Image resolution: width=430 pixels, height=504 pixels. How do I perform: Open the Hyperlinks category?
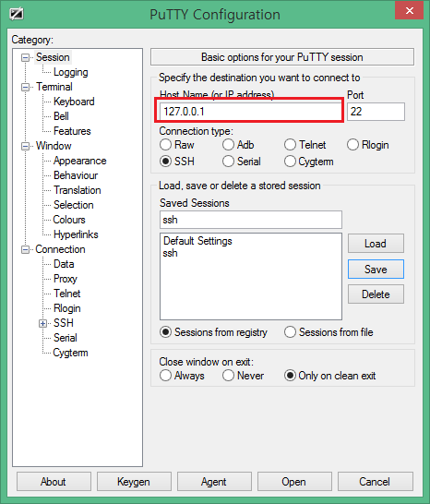coord(76,234)
